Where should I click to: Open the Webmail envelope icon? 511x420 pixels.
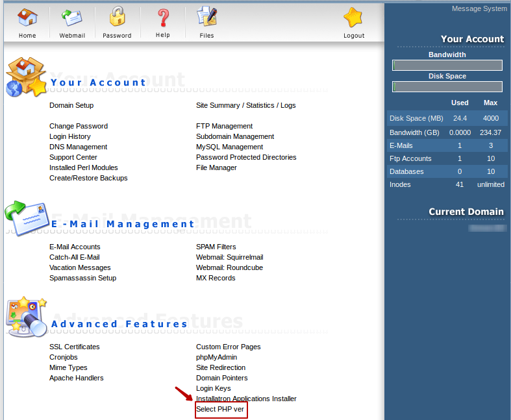pos(71,18)
